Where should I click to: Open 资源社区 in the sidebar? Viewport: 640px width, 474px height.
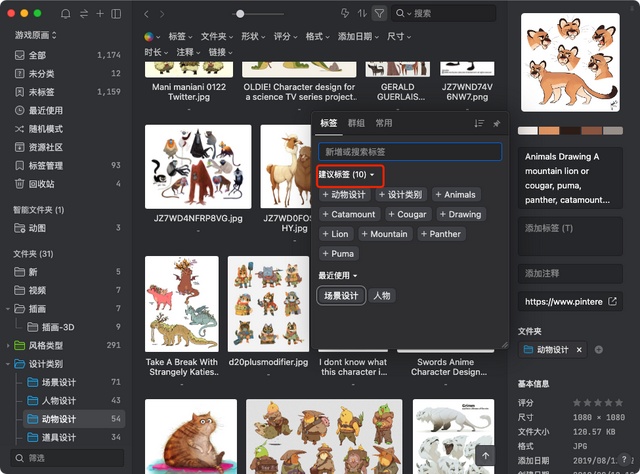[x=67, y=147]
